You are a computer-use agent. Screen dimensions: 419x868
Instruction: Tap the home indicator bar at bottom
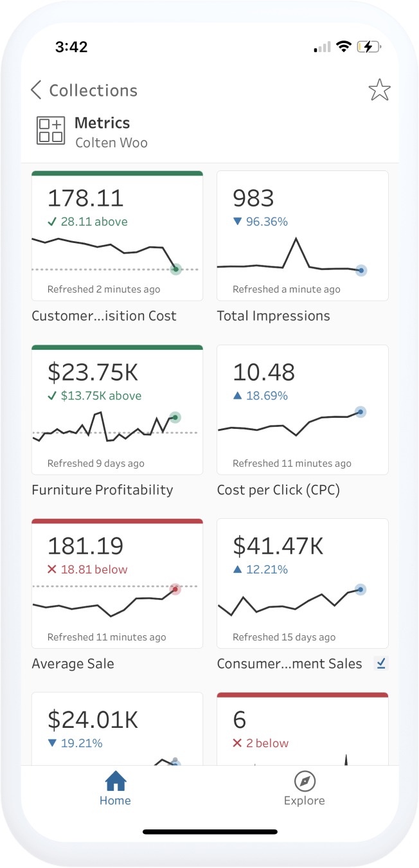click(210, 832)
